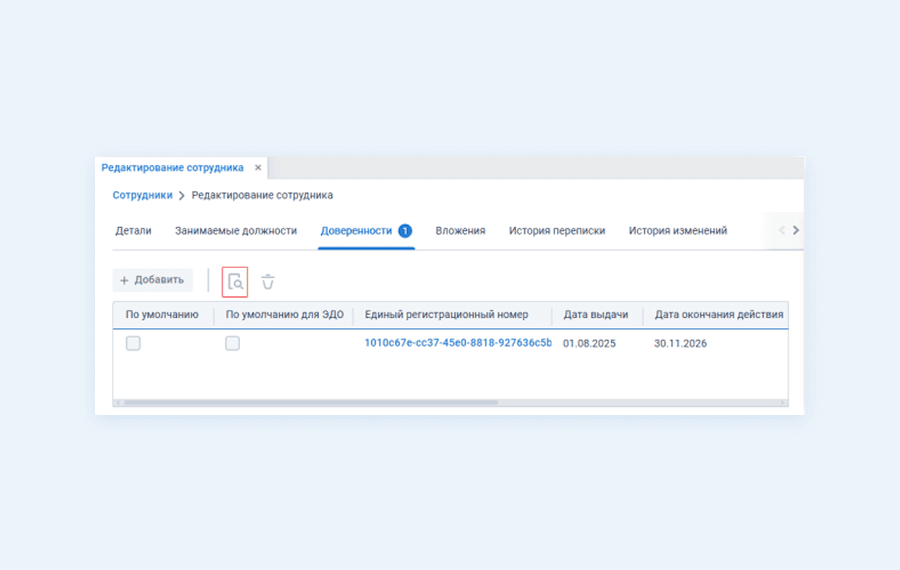
Task: Switch to История переписки tab
Action: click(x=557, y=231)
